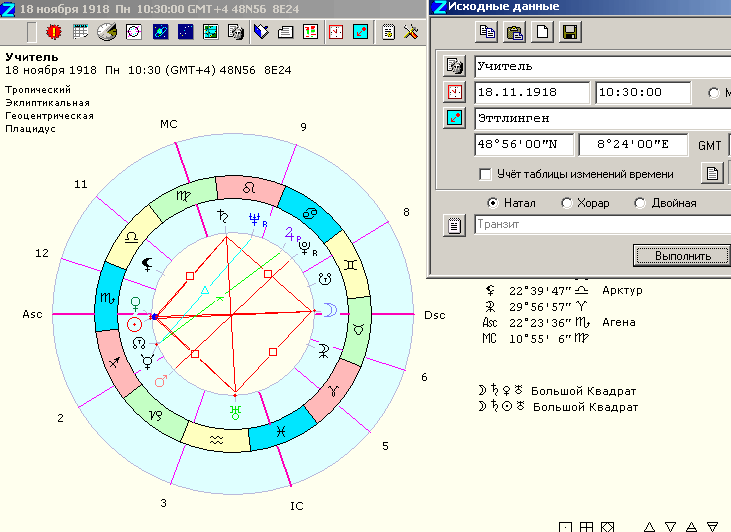The width and height of the screenshot is (731, 532).
Task: Click the cyan place button beside Эттлинген
Action: click(455, 118)
